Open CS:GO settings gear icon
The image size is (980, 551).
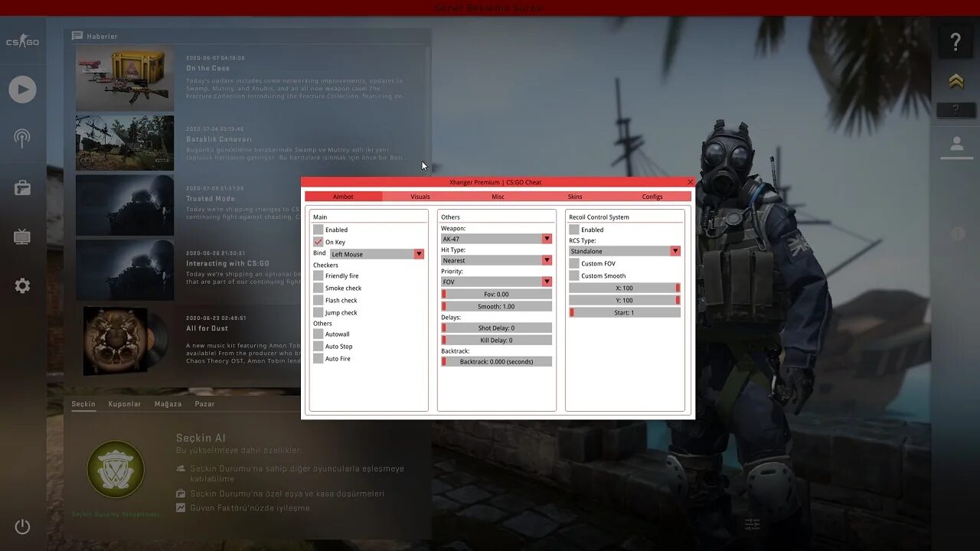coord(22,285)
